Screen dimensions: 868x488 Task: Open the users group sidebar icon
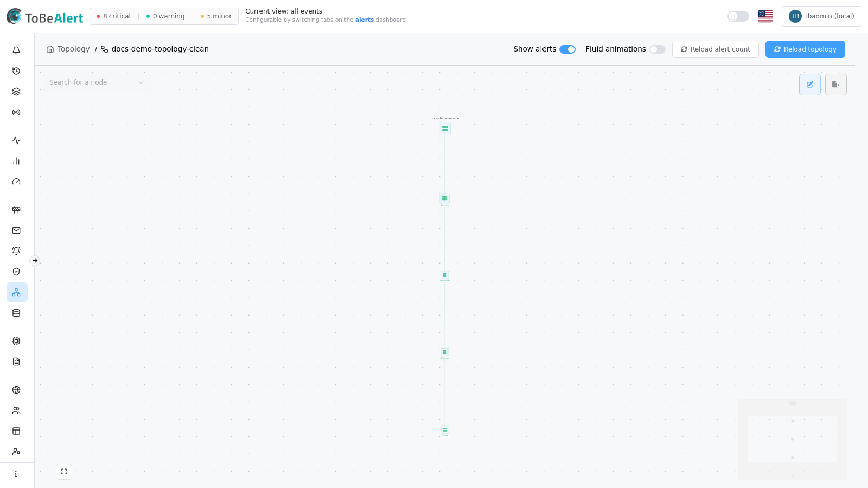[16, 410]
